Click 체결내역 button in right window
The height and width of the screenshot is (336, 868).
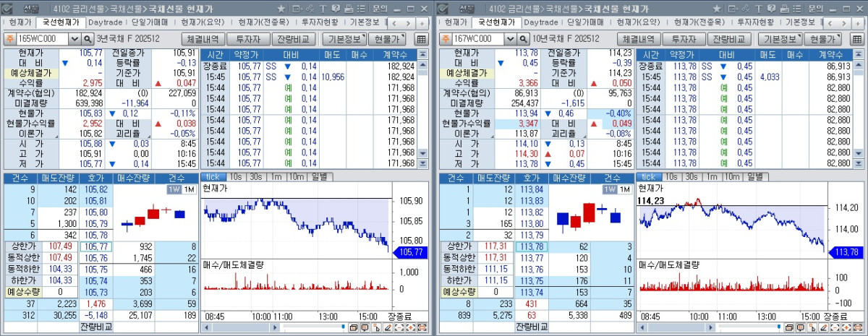click(x=637, y=39)
